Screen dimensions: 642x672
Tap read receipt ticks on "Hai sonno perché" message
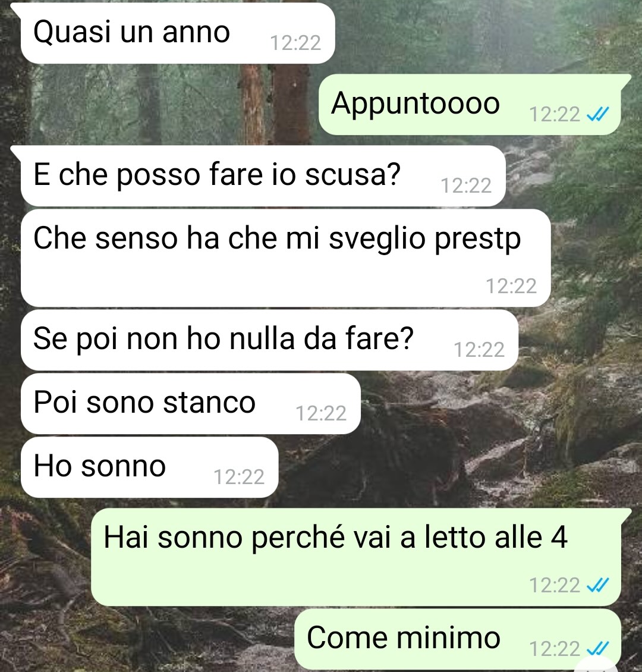pos(597,585)
